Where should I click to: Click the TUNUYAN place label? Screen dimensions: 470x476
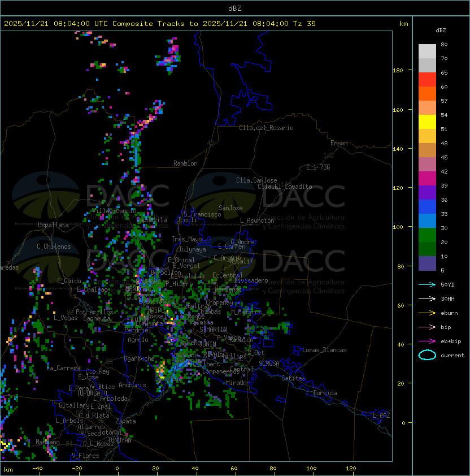click(x=120, y=440)
